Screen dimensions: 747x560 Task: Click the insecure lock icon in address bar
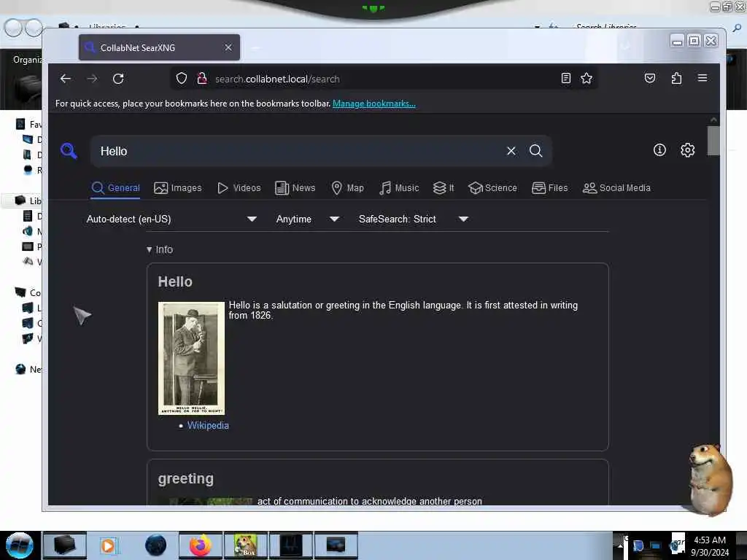pyautogui.click(x=202, y=79)
